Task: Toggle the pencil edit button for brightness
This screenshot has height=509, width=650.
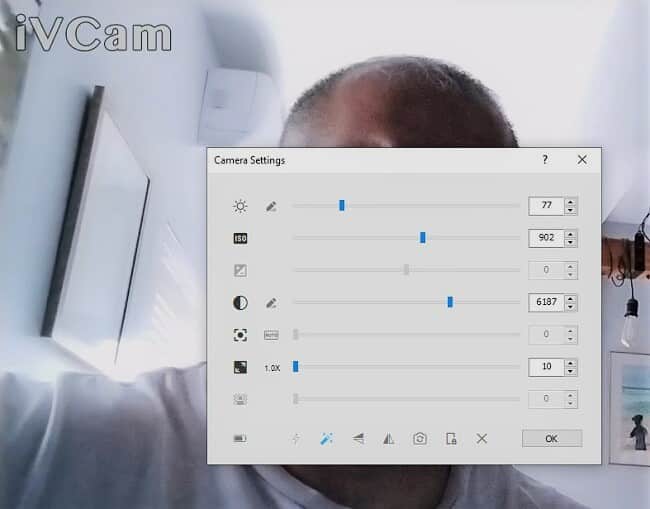Action: pos(271,206)
